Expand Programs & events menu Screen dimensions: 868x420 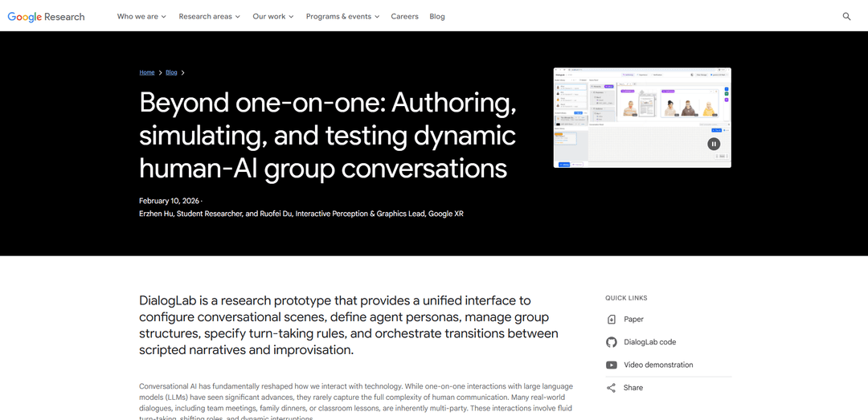342,16
